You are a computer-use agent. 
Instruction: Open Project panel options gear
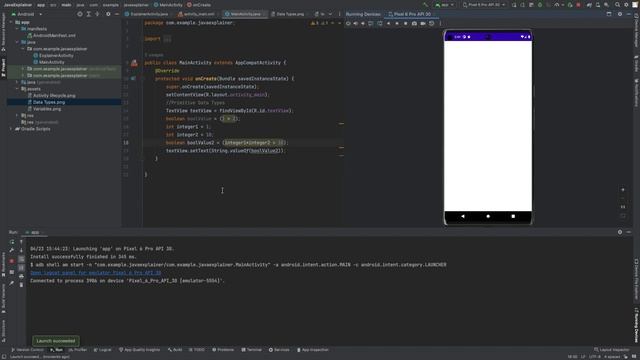tap(108, 14)
